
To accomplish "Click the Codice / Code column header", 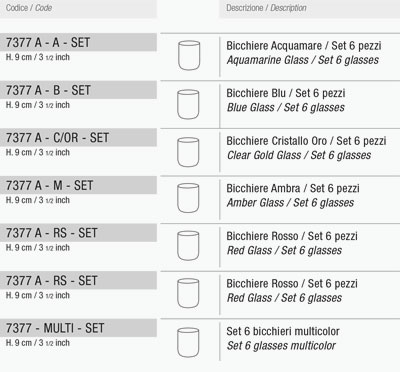I will pyautogui.click(x=29, y=8).
